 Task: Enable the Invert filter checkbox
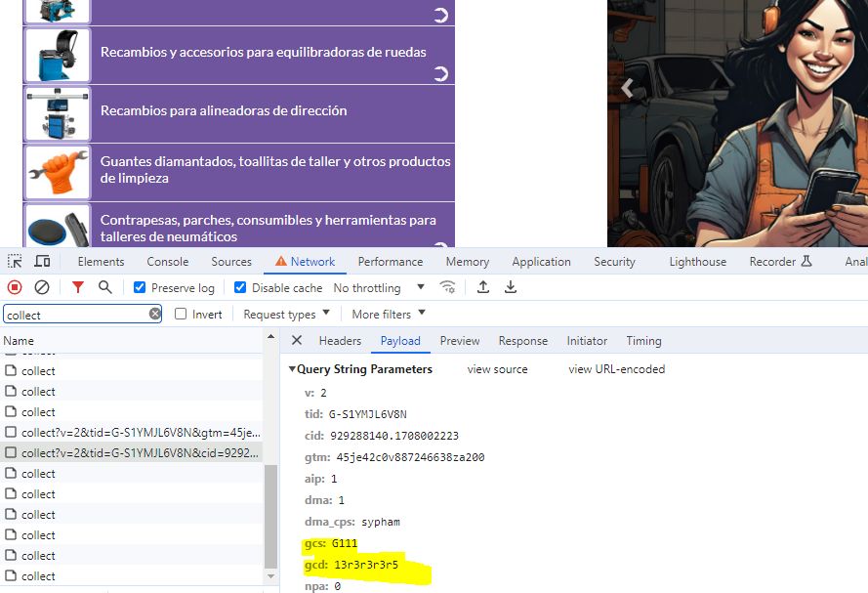pos(181,315)
